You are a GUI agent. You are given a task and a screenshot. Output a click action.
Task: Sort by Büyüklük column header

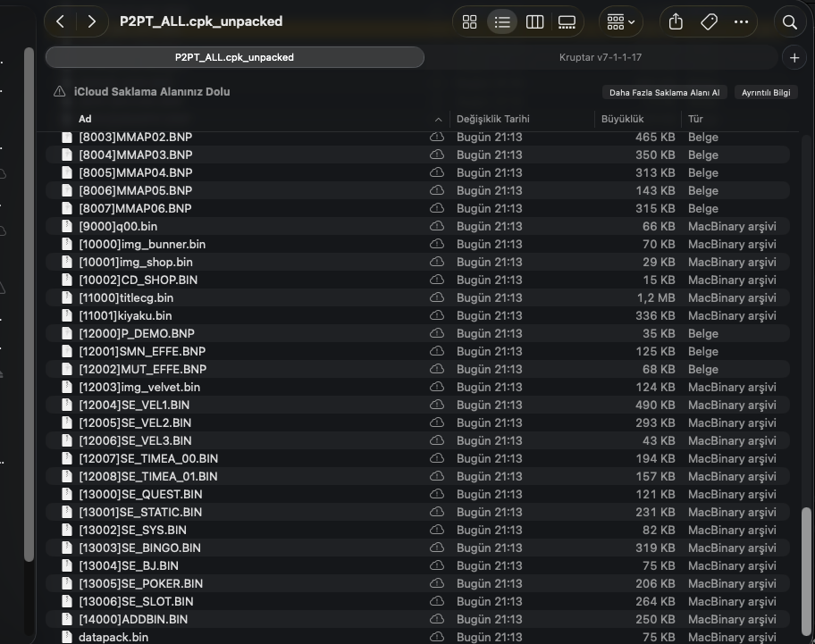click(622, 119)
